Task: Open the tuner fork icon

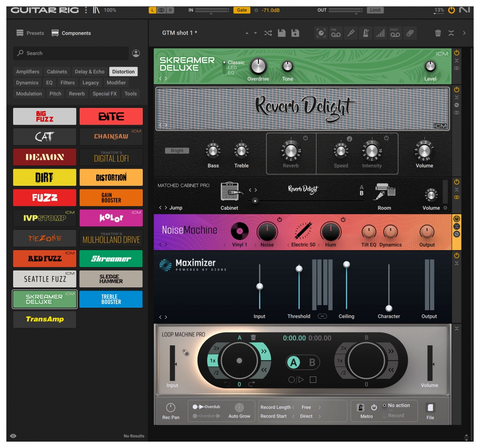Action: pyautogui.click(x=351, y=33)
